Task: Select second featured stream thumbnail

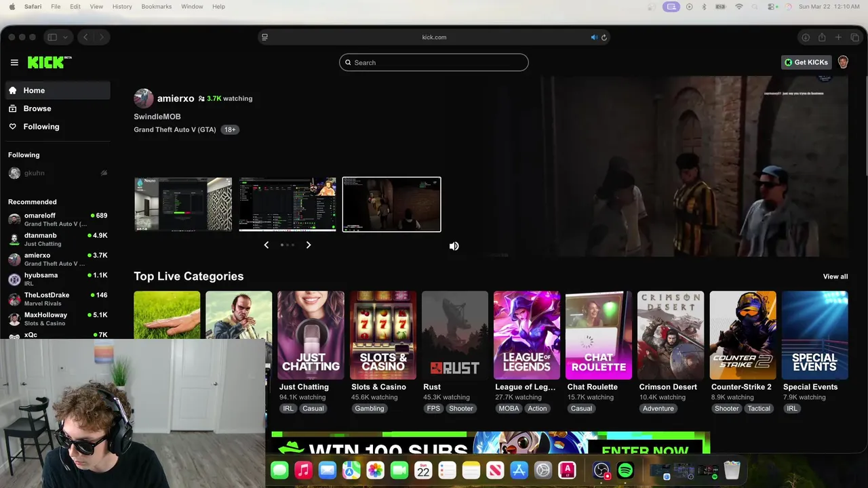Action: 288,205
